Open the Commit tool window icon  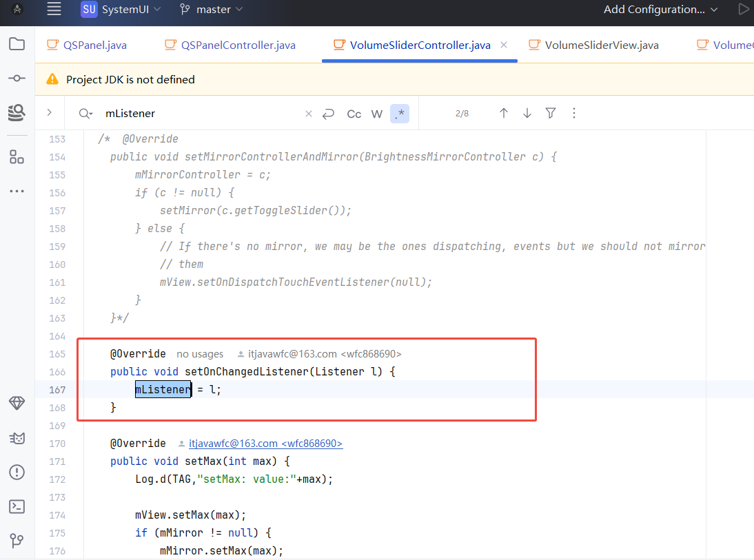(x=17, y=78)
